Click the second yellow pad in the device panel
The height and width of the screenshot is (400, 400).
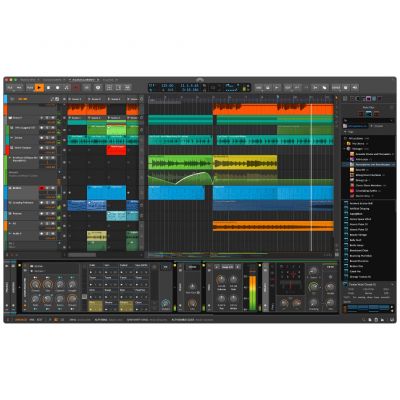(126, 306)
